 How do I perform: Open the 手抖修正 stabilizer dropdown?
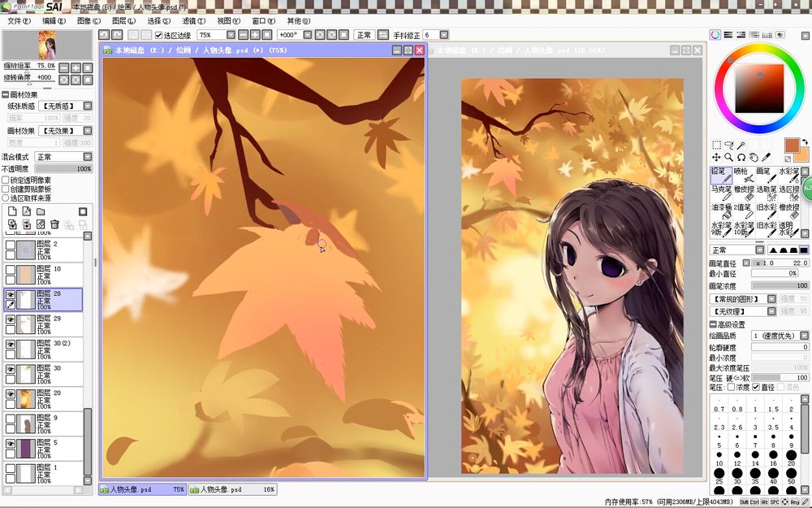click(444, 35)
